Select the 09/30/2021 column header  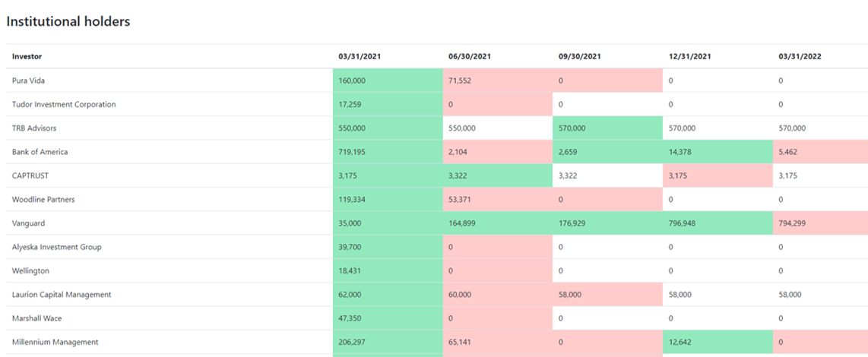point(580,56)
